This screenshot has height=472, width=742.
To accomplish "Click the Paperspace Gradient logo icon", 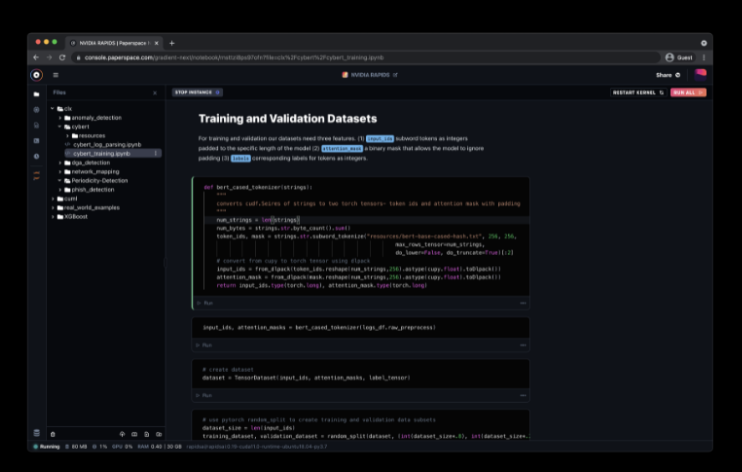I will [x=36, y=75].
